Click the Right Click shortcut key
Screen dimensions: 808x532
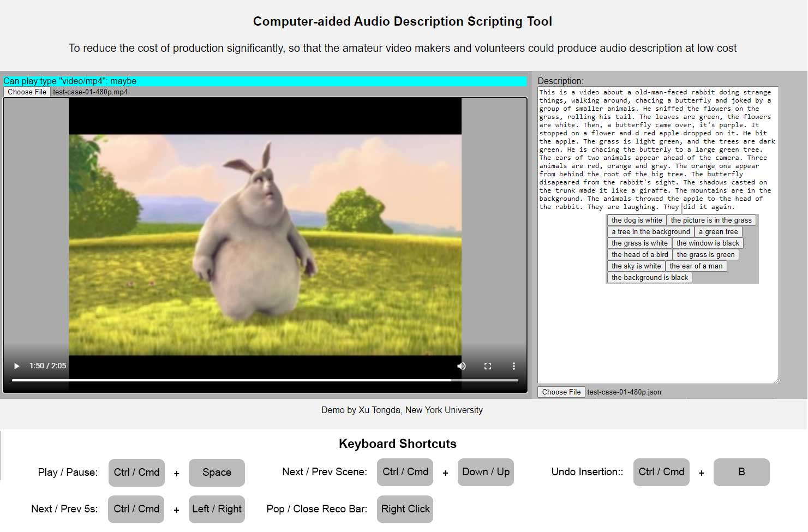click(405, 509)
